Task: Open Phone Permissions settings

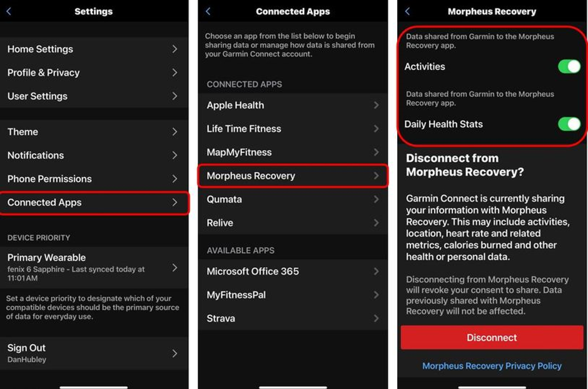Action: pos(94,179)
